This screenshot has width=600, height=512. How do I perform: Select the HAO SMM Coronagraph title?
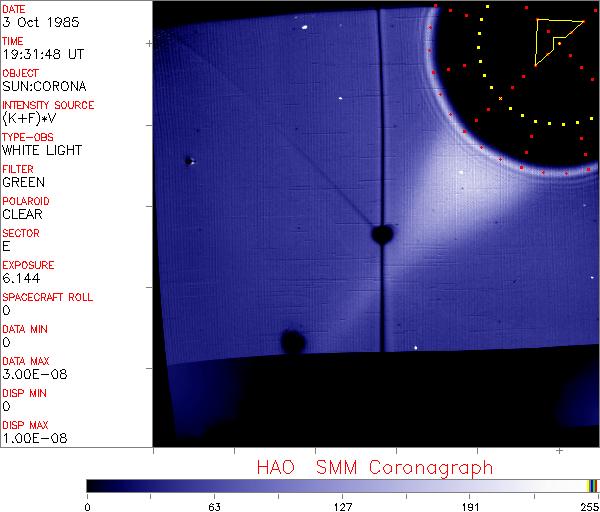tap(374, 467)
